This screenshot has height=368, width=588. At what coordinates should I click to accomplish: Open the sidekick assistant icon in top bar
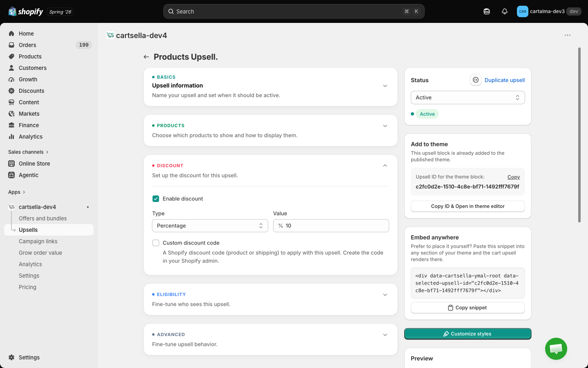487,11
